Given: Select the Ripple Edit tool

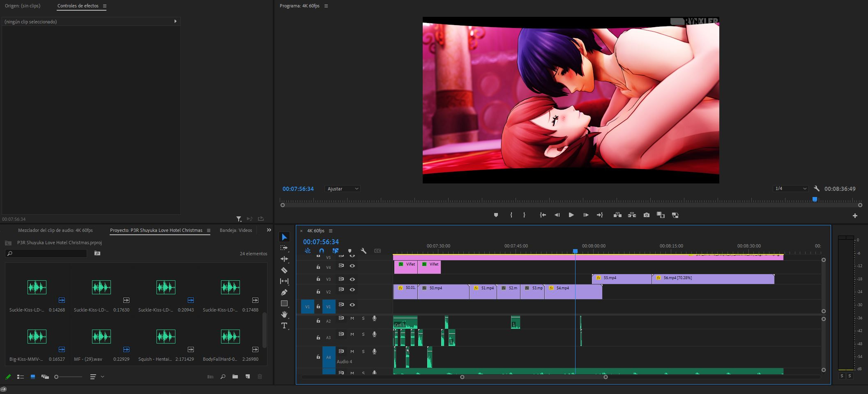Looking at the screenshot, I should 284,259.
